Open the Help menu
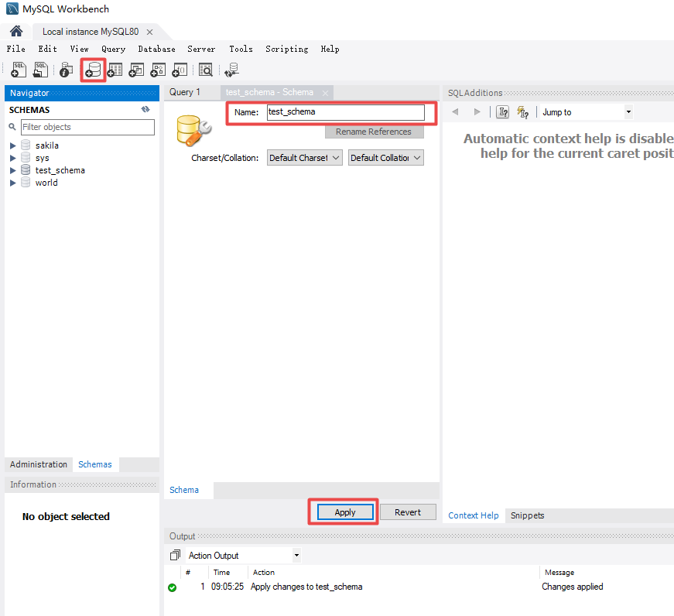Viewport: 674px width, 616px height. click(x=330, y=49)
